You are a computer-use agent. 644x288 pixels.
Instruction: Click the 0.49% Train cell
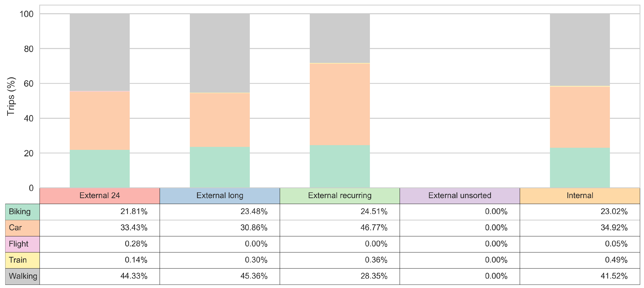point(579,260)
